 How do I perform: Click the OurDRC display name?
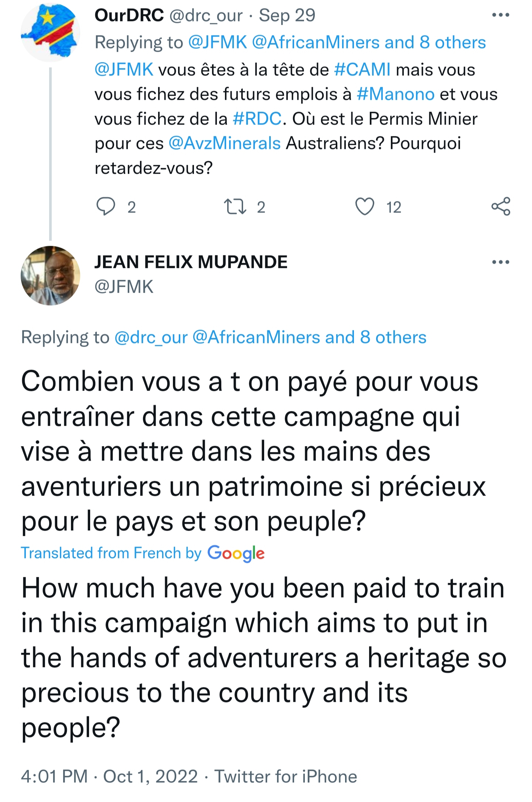(x=129, y=15)
